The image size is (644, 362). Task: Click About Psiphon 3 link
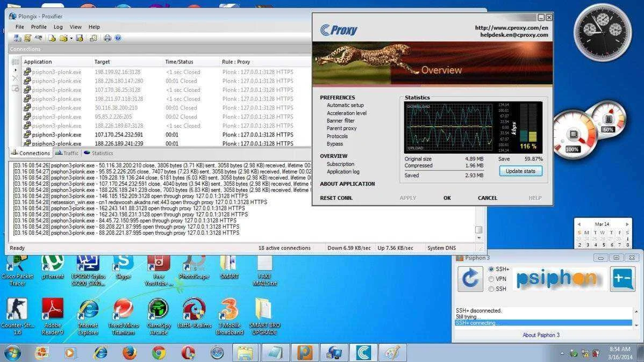(540, 335)
